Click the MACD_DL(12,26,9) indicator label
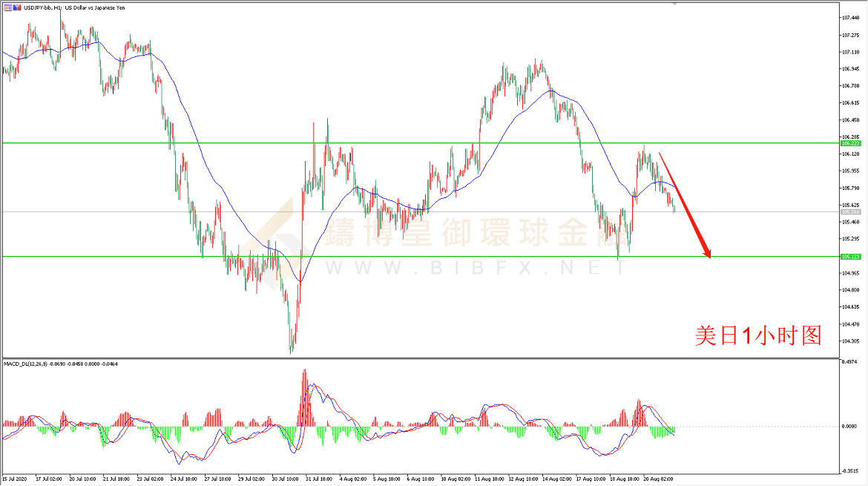Viewport: 868px width, 486px height. (27, 364)
